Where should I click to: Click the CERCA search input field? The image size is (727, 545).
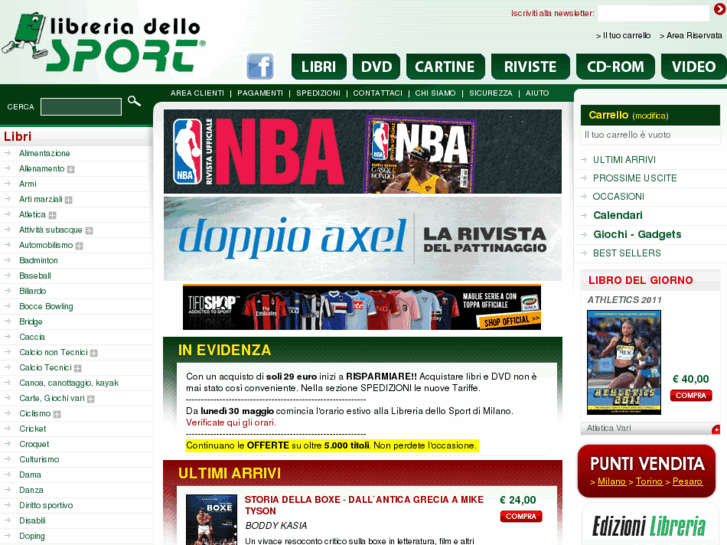(81, 107)
